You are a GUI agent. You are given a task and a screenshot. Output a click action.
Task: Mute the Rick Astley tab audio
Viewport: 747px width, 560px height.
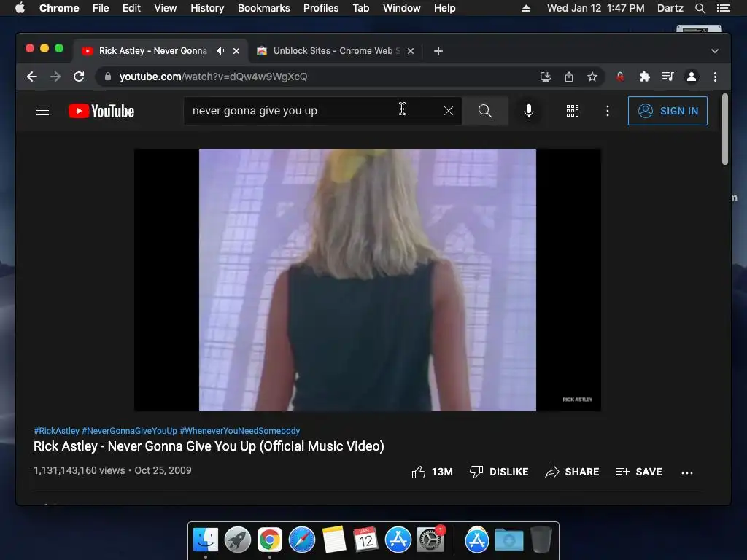coord(220,51)
